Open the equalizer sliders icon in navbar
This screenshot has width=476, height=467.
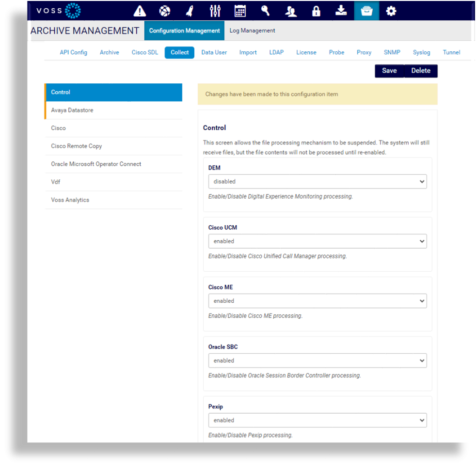click(215, 10)
